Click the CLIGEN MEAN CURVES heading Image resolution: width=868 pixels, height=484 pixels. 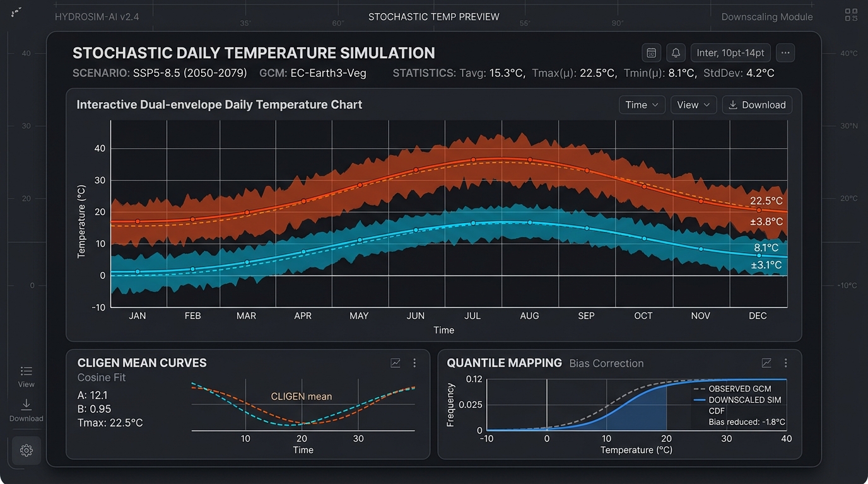[x=142, y=363]
